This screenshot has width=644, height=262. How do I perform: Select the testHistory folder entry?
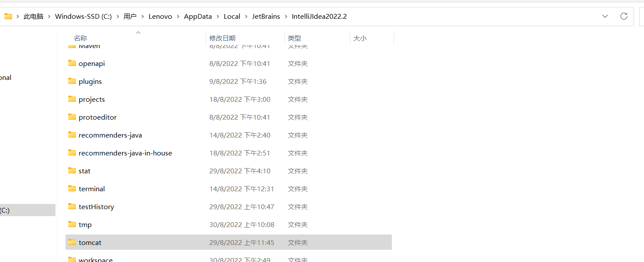[229, 207]
